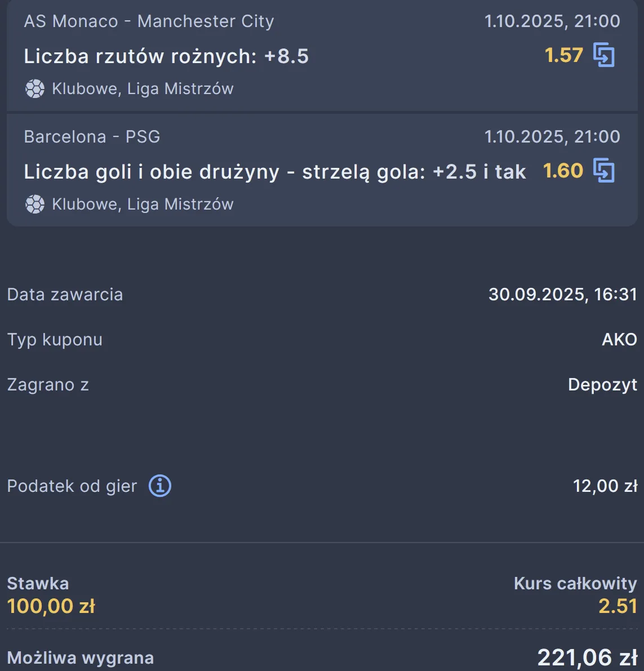644x671 pixels.
Task: Click the 12,00 zł tax amount
Action: (605, 486)
